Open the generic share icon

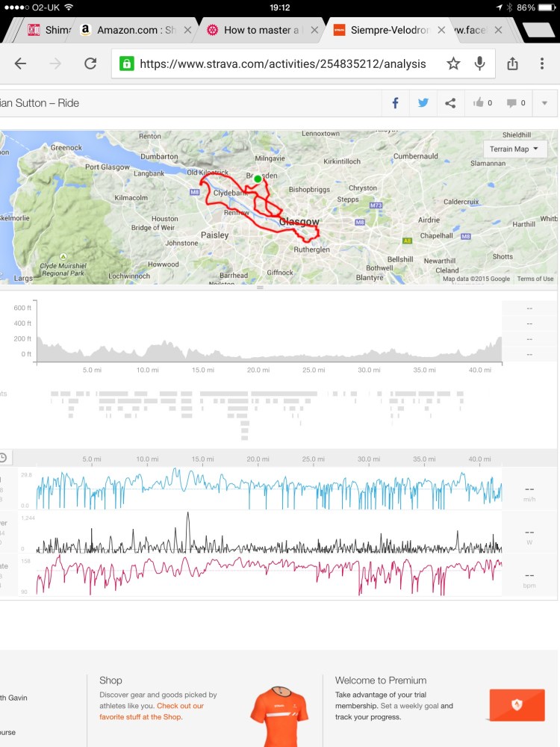(450, 103)
